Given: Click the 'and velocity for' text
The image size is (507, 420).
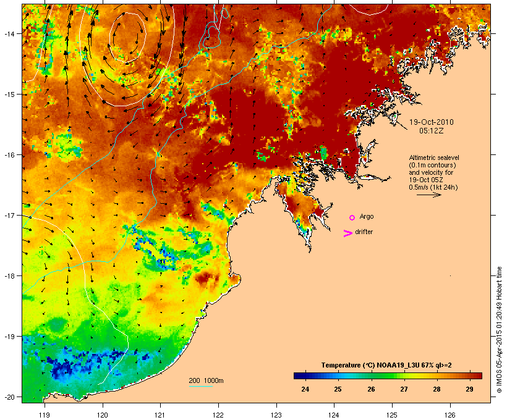Looking at the screenshot, I should (x=431, y=172).
